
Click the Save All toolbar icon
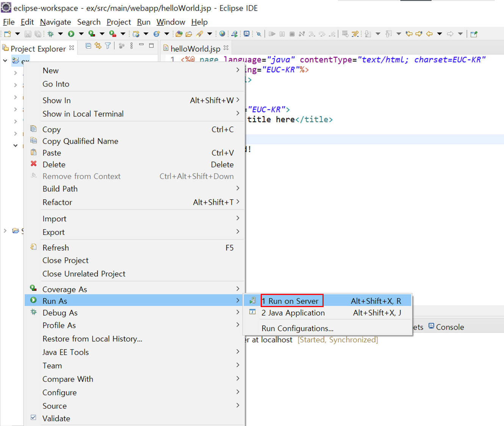[x=38, y=34]
